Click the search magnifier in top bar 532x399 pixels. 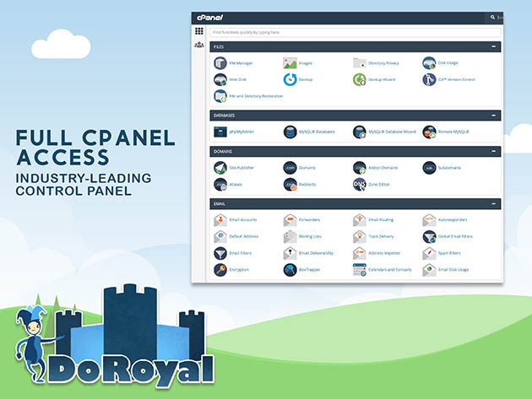[492, 17]
